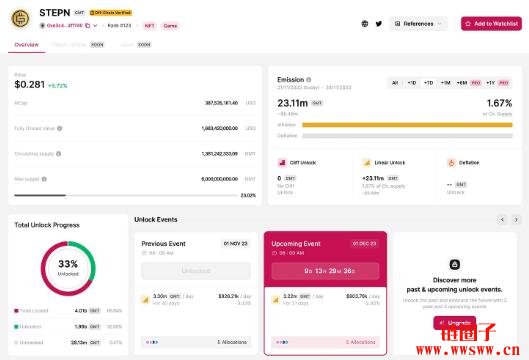The width and height of the screenshot is (529, 360).
Task: Click the allocation icons in Previous Event footer
Action: point(152,342)
